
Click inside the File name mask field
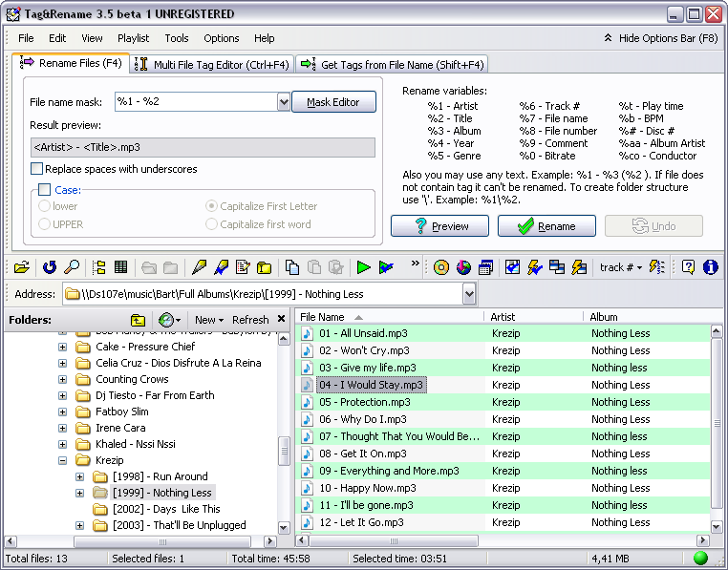(x=196, y=101)
